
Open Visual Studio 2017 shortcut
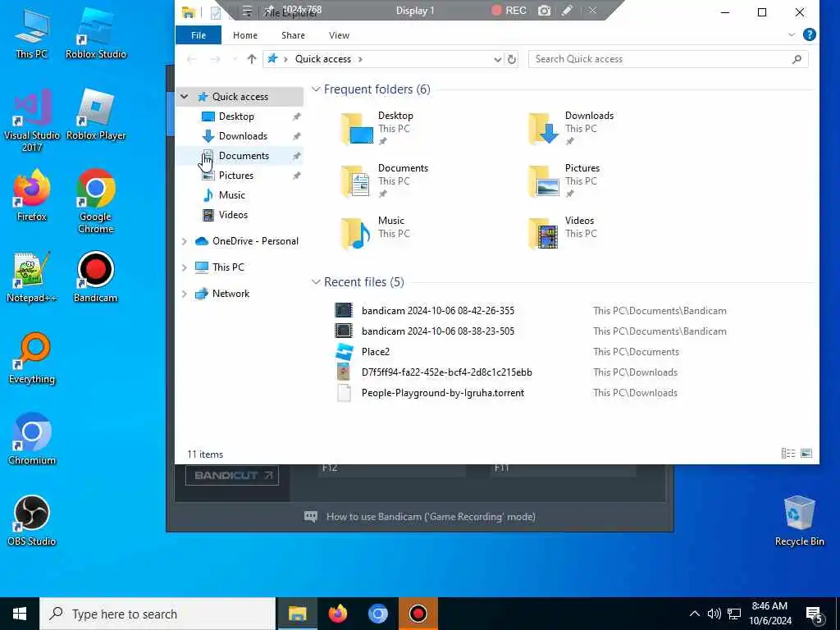point(32,121)
